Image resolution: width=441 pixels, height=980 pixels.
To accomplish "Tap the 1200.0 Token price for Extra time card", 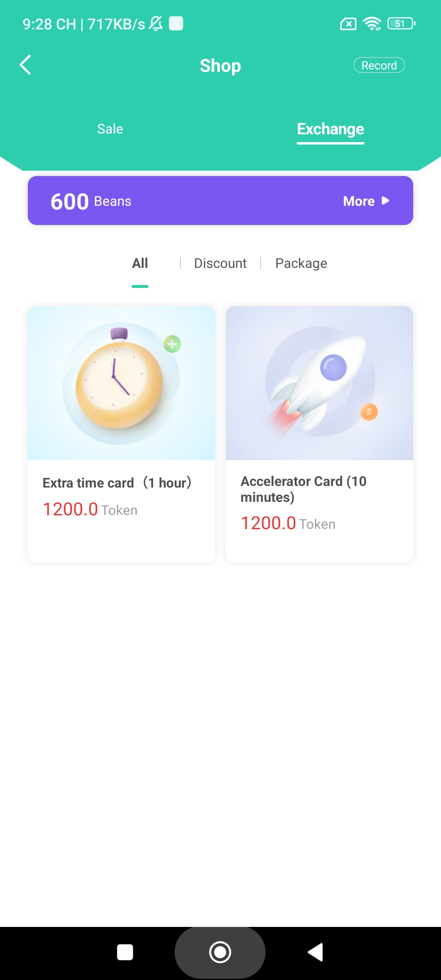I will (90, 510).
